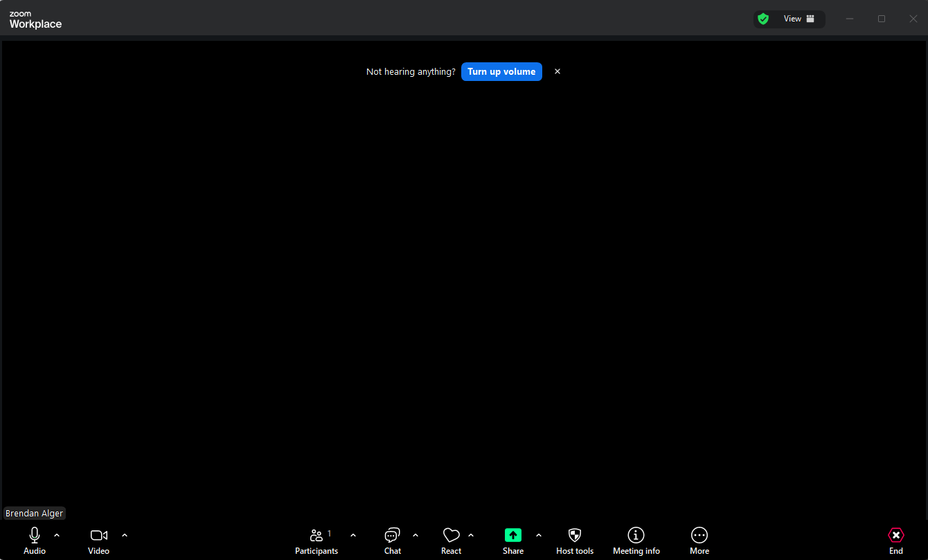Click the green security shield icon
The width and height of the screenshot is (928, 560).
coord(763,19)
